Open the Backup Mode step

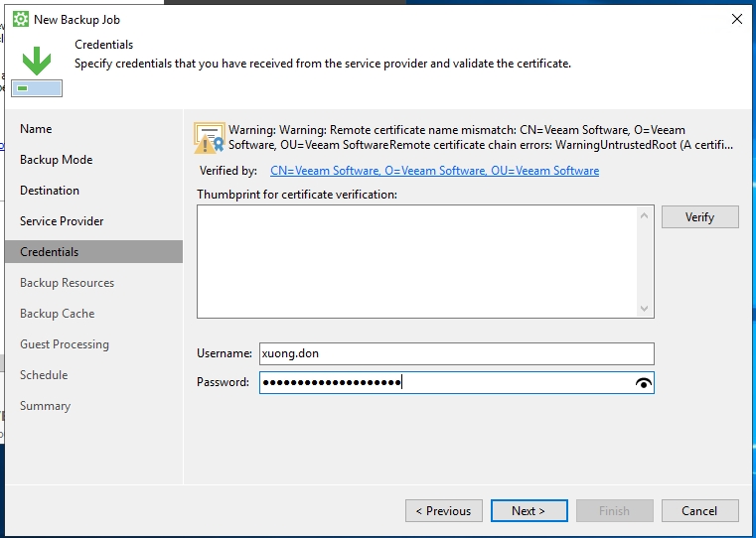click(x=56, y=160)
